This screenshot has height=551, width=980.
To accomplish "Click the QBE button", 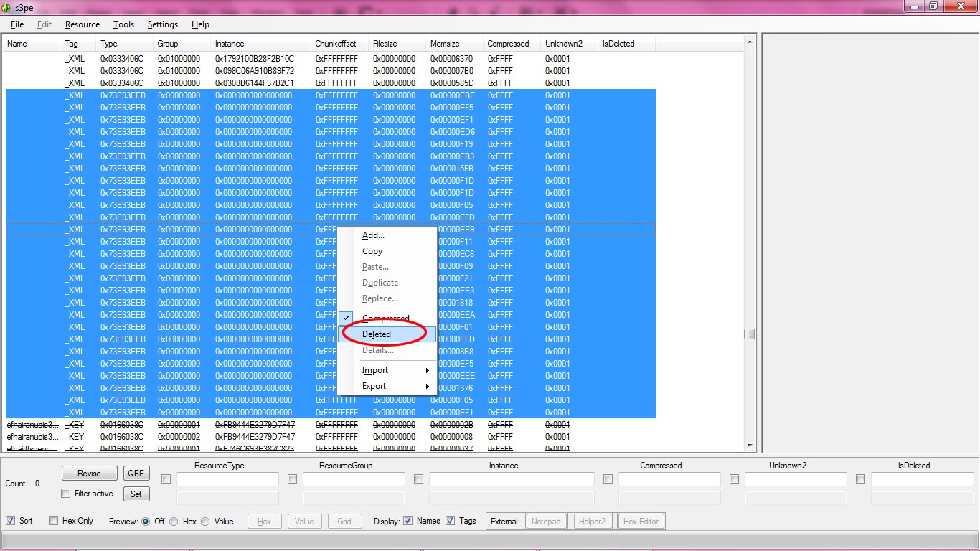I will pos(136,473).
